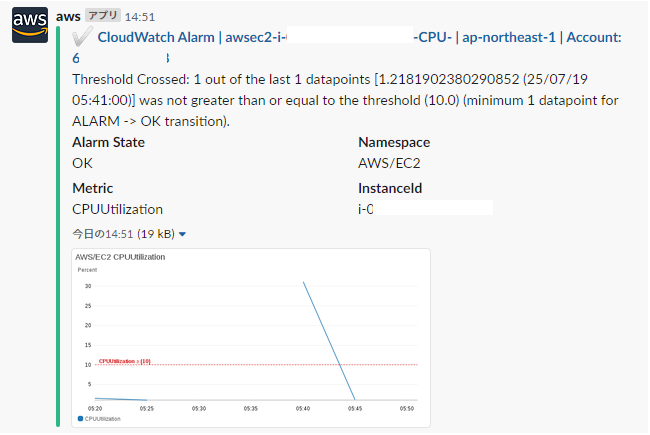
Task: Click the Alarm State field value OK
Action: (83, 162)
